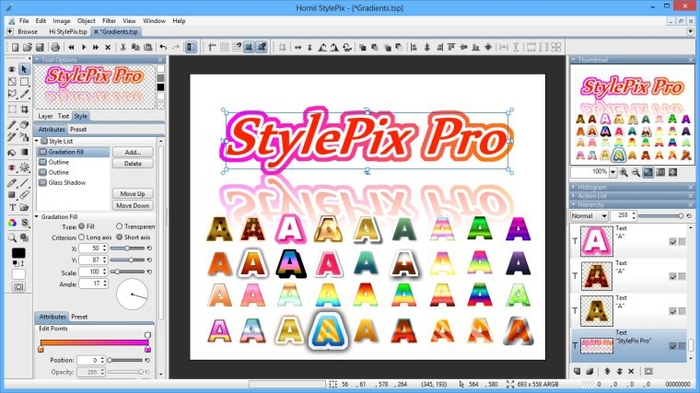Click the black foreground color swatch

[18, 253]
